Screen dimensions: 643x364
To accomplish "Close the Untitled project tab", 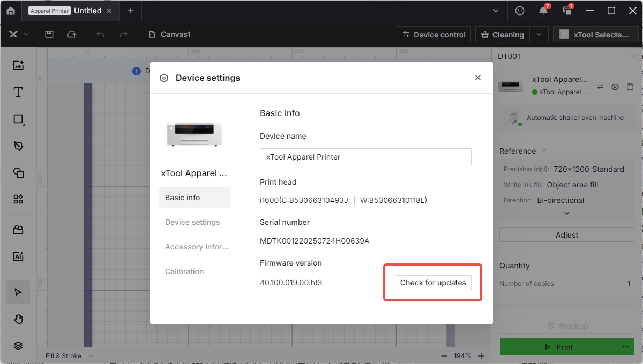I will point(109,11).
